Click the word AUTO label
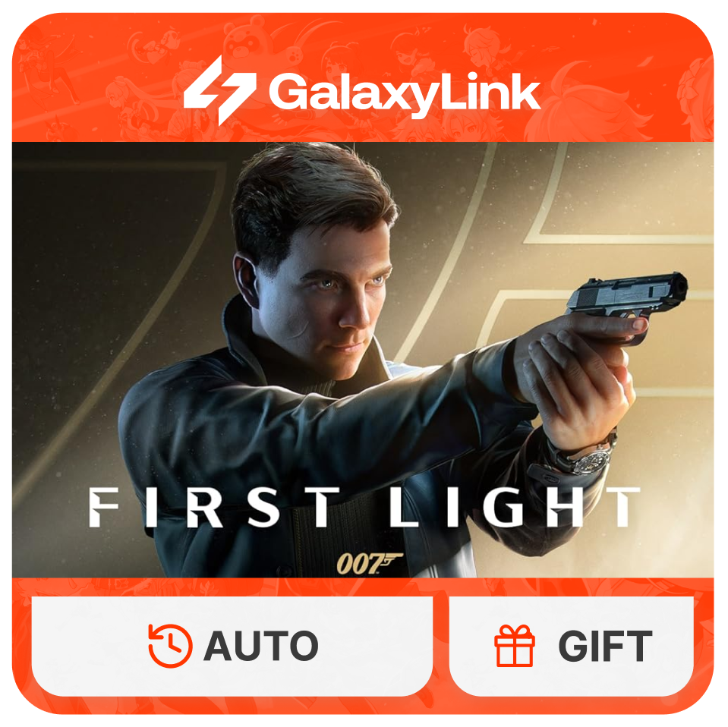728x727 pixels. (261, 646)
